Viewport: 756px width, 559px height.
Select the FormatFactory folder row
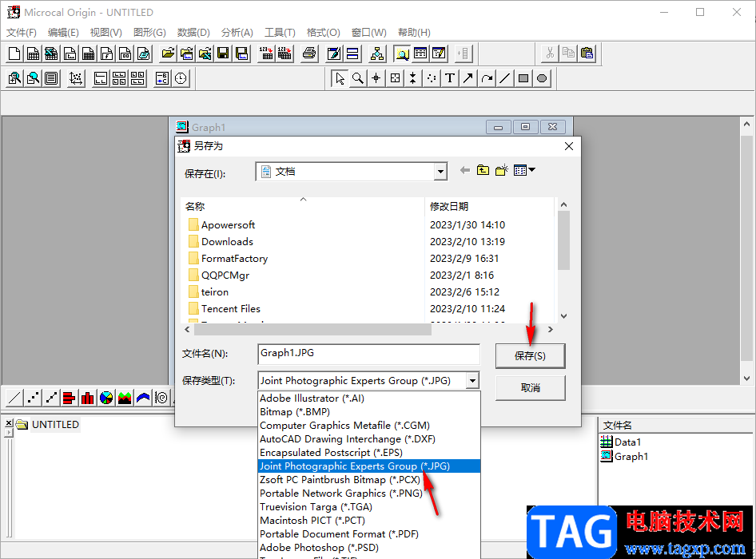click(303, 259)
